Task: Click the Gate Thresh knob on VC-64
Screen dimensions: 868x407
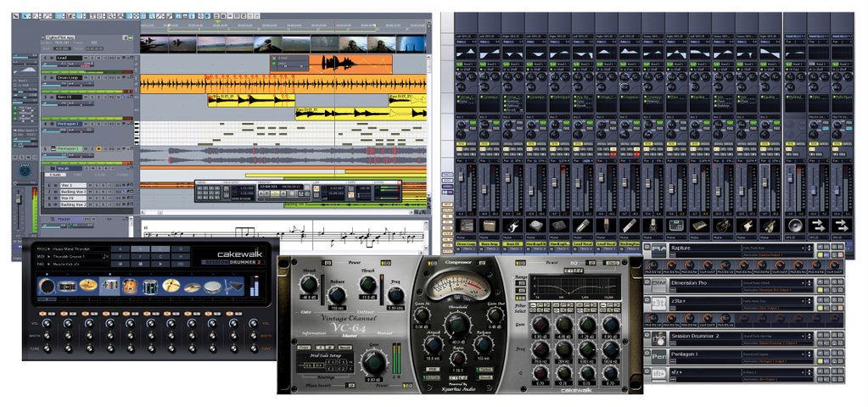Action: point(309,284)
